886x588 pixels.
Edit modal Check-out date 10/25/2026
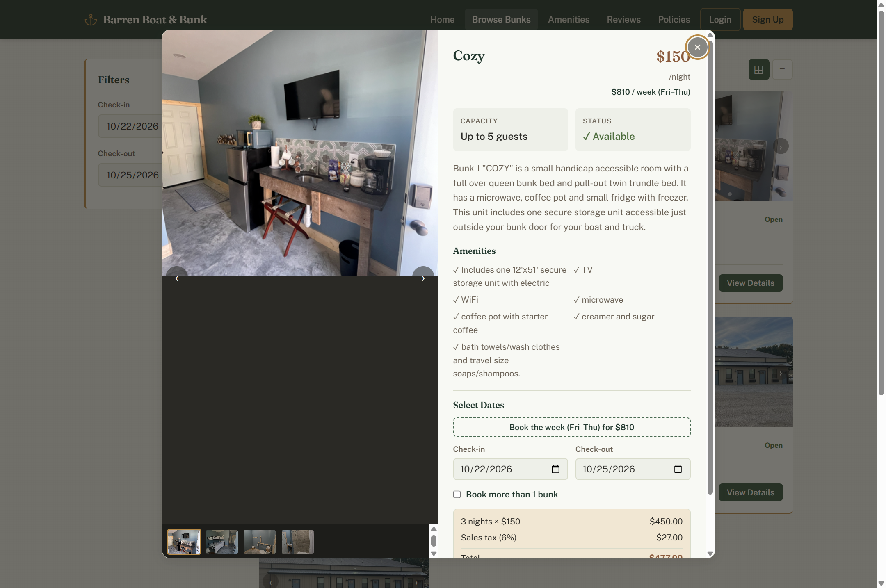coord(633,469)
